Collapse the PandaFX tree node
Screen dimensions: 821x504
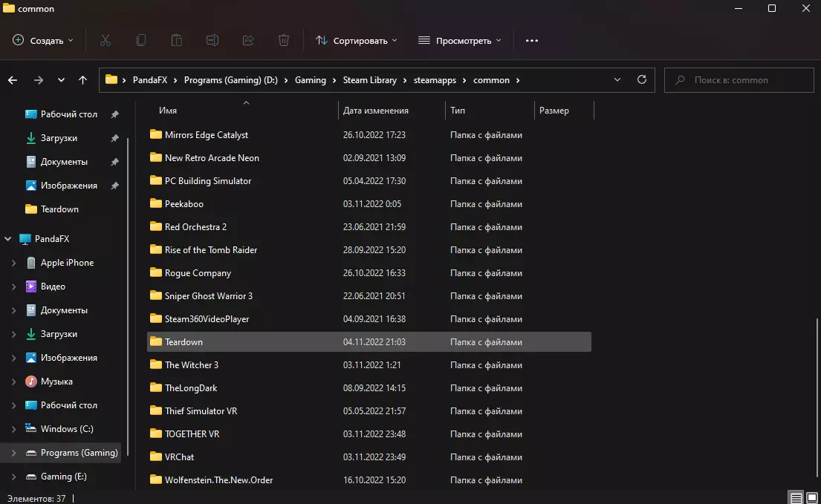8,239
